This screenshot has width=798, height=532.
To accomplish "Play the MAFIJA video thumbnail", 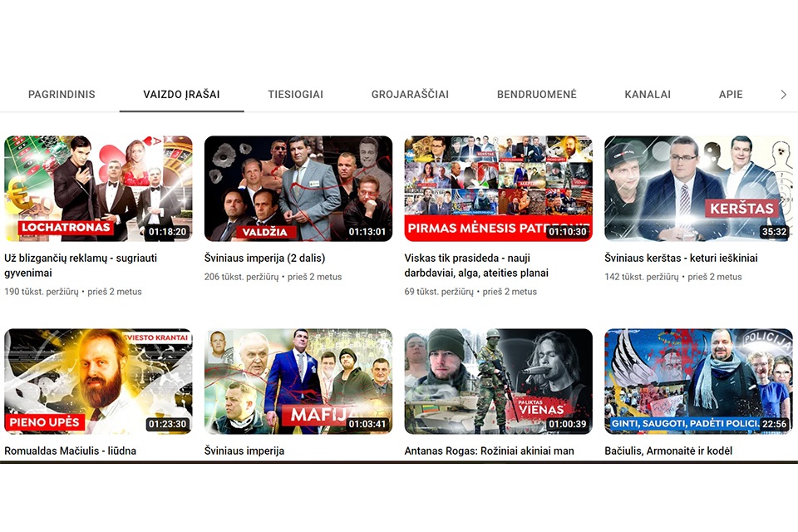I will [298, 381].
